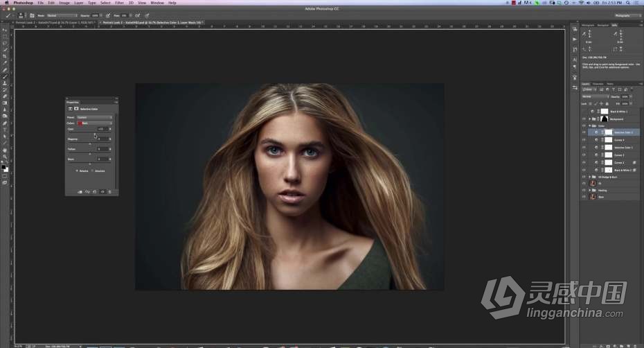Open the brush panel toggle in options bar
Viewport: 644px width, 348px height.
[32, 15]
